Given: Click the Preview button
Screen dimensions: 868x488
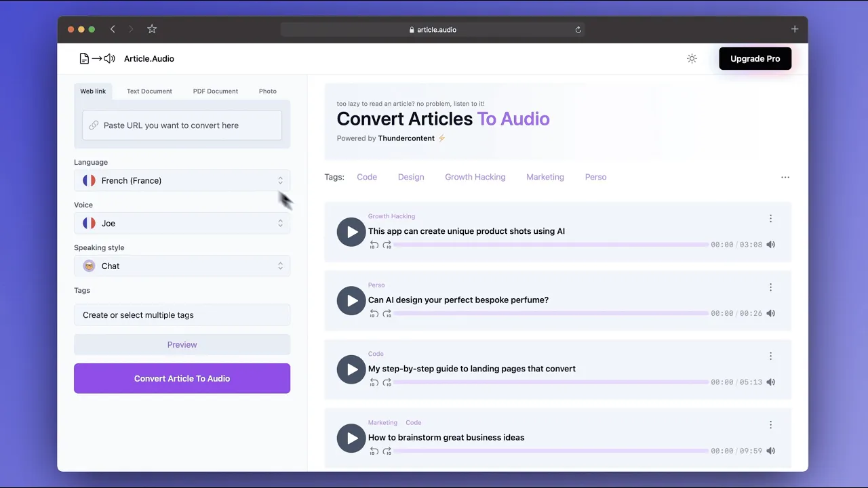Looking at the screenshot, I should click(182, 344).
